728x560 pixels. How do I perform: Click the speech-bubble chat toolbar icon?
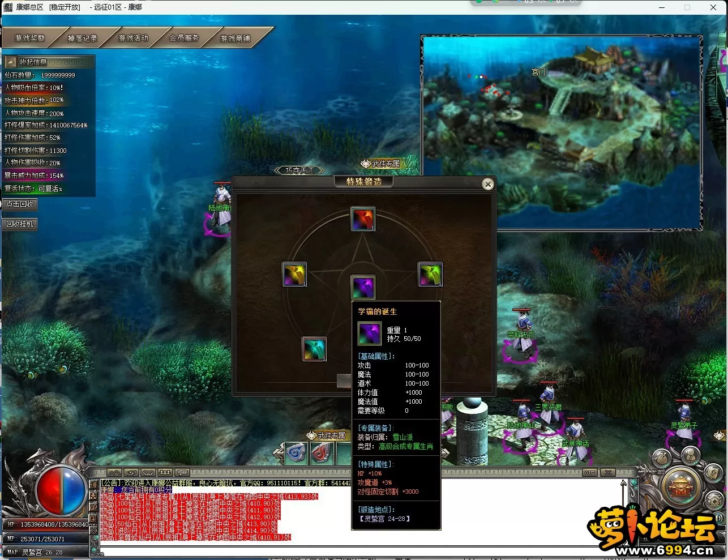(x=182, y=472)
